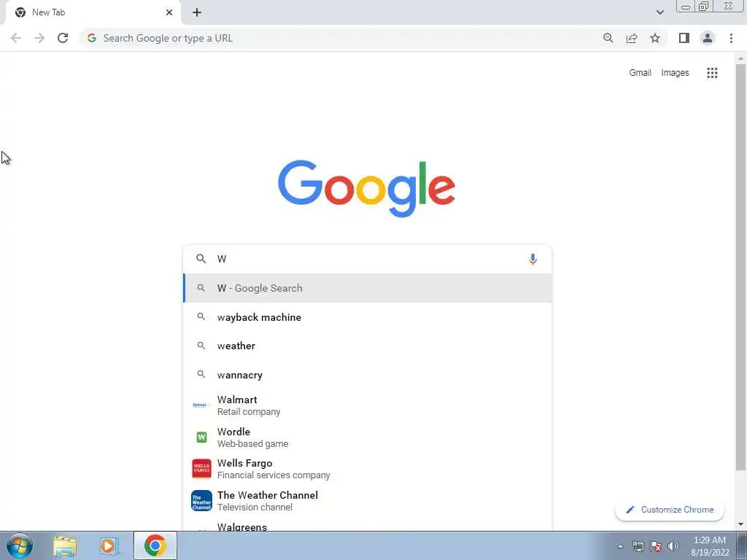Choose the 'wayback machine' suggestion
This screenshot has width=747, height=560.
368,317
